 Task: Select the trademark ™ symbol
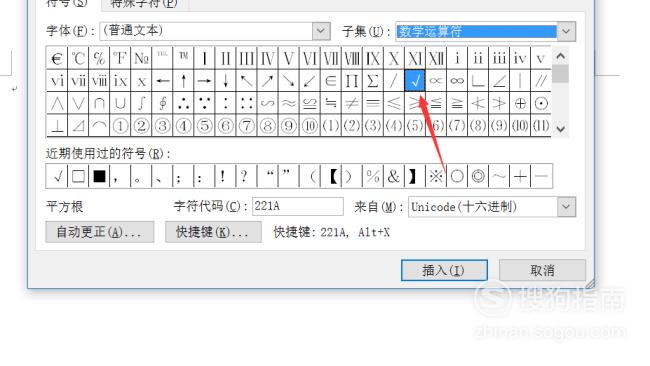(x=184, y=58)
